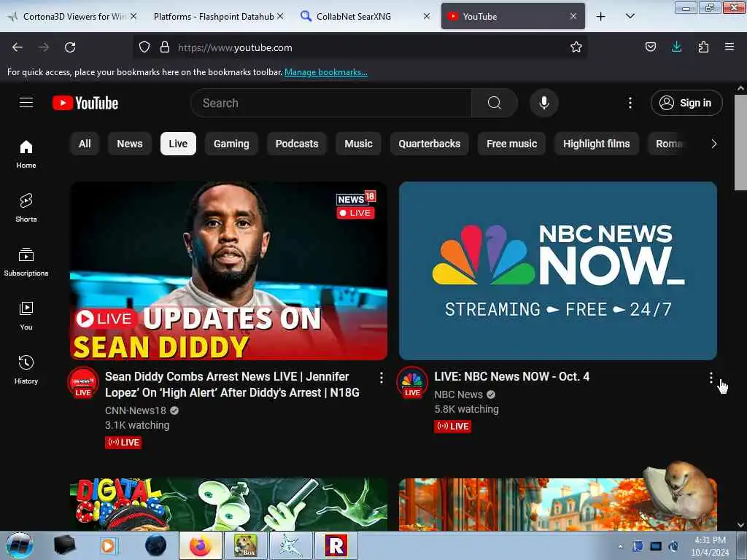Viewport: 747px width, 560px height.
Task: Select the Live category chip
Action: click(178, 144)
